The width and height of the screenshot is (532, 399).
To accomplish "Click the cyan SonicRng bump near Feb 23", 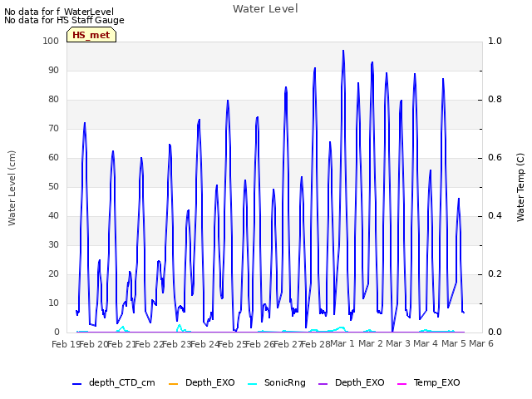I will [180, 326].
